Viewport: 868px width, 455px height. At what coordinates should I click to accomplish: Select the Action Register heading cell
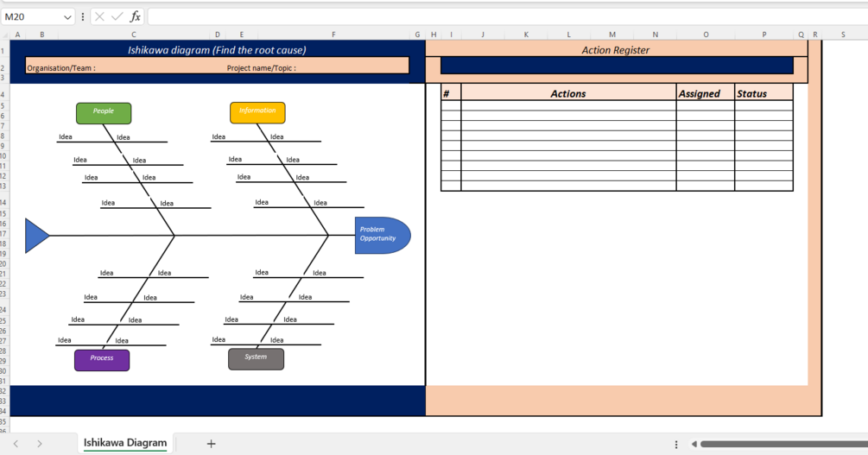[616, 50]
